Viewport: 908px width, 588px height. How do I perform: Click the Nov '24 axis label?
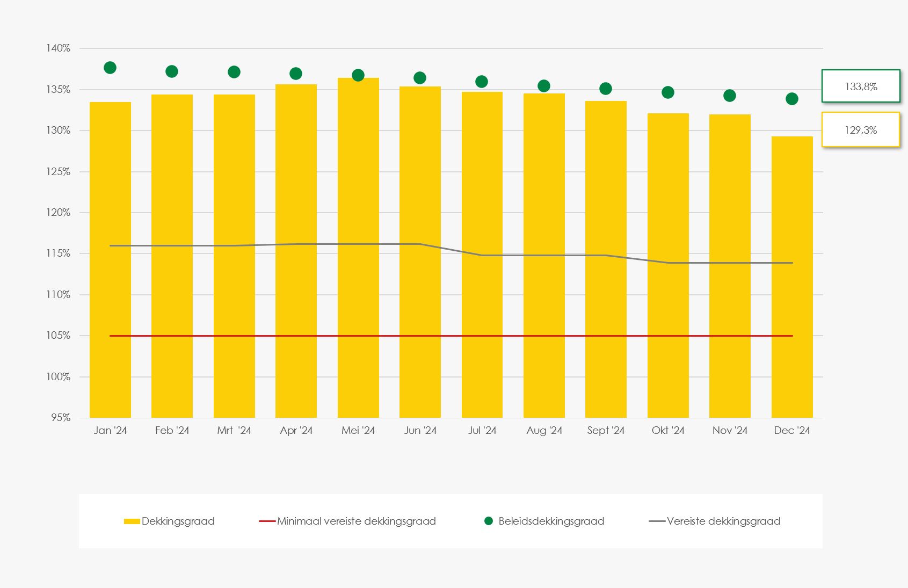[x=730, y=430]
